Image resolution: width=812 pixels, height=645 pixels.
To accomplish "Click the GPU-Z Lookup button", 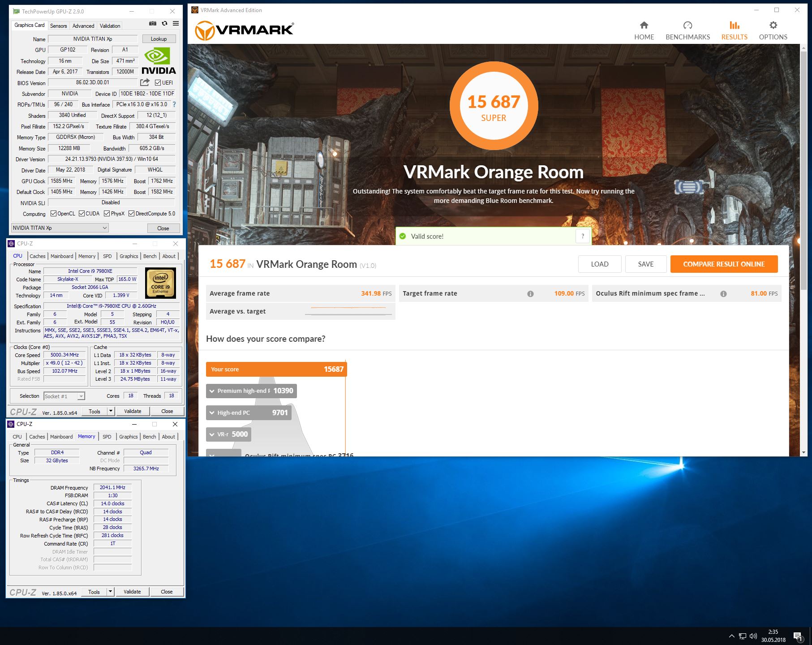I will click(159, 39).
